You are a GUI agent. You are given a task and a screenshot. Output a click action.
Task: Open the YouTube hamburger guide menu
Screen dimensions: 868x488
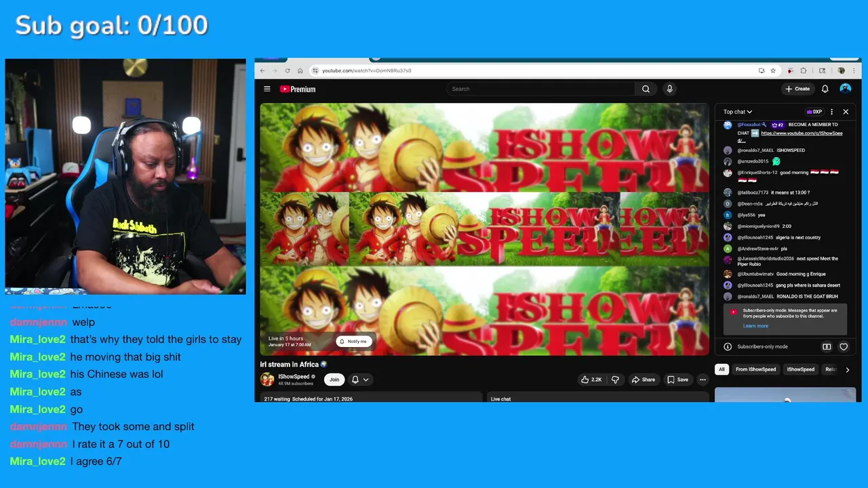pyautogui.click(x=267, y=89)
